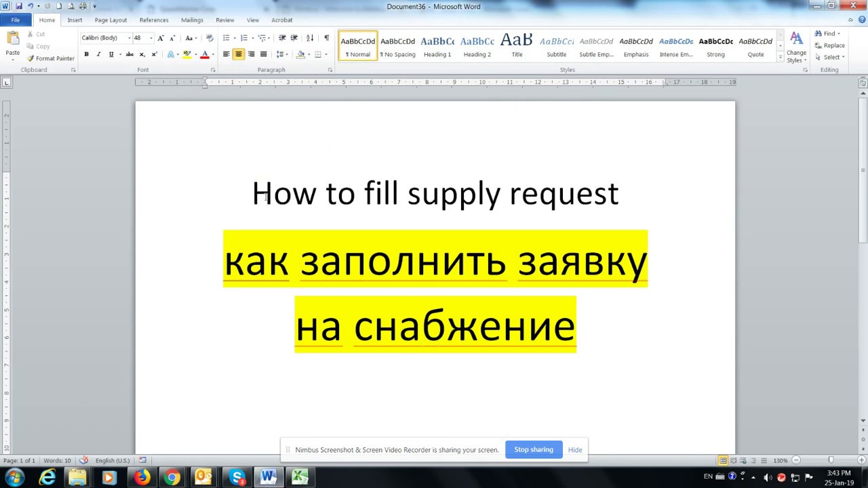
Task: Click the Paste clipboard icon
Action: pyautogui.click(x=12, y=39)
